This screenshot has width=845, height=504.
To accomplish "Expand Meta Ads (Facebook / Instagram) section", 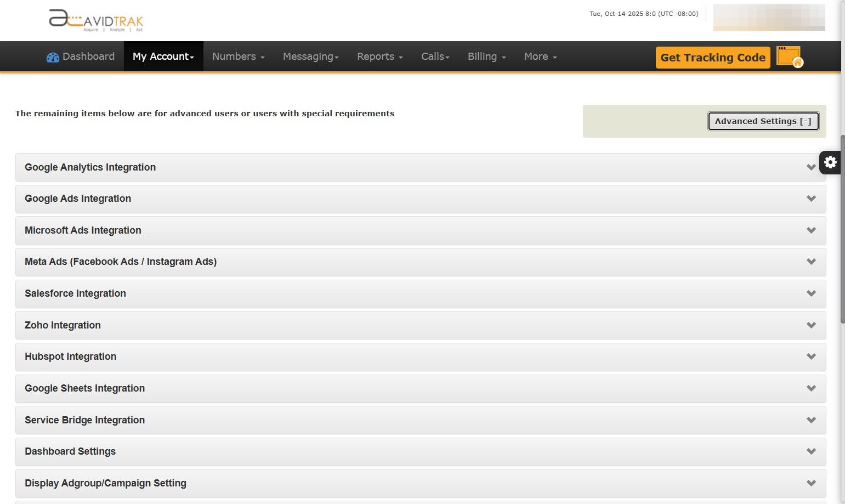I will pyautogui.click(x=421, y=262).
